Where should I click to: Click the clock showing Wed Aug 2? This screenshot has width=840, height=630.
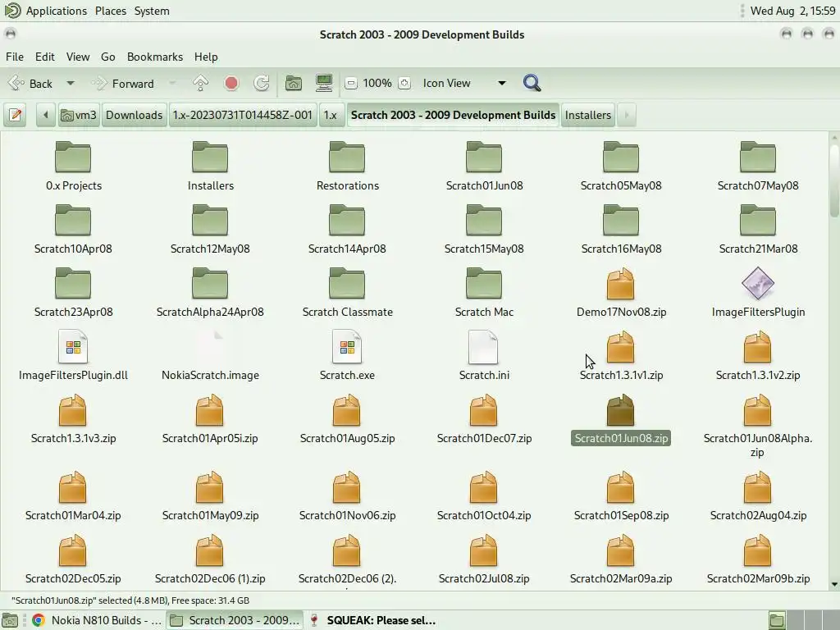(792, 11)
